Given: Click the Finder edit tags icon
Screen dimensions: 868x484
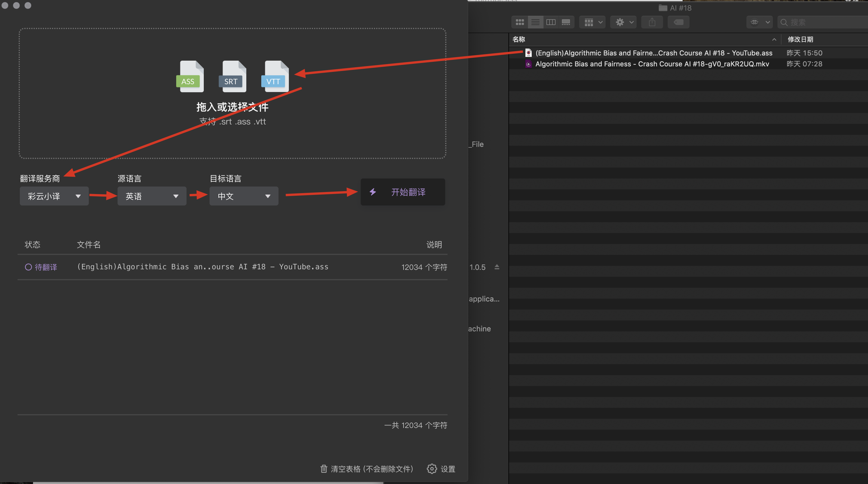Looking at the screenshot, I should (678, 22).
